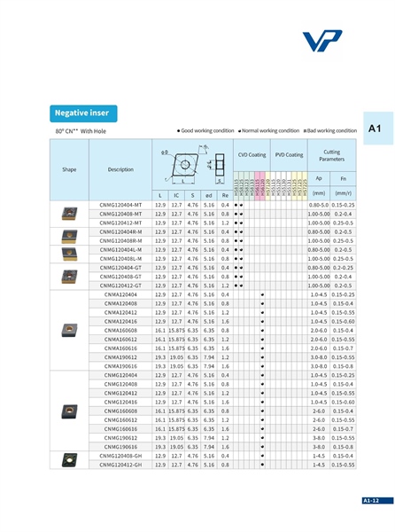Click the CNMG120404-MT insert image
395x532 pixels.
pos(69,214)
